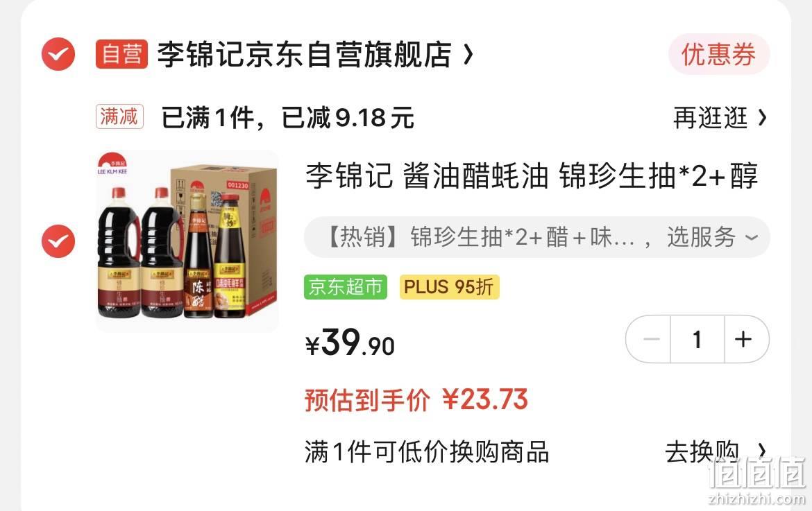
Task: Decrease quantity with the minus button
Action: [650, 339]
